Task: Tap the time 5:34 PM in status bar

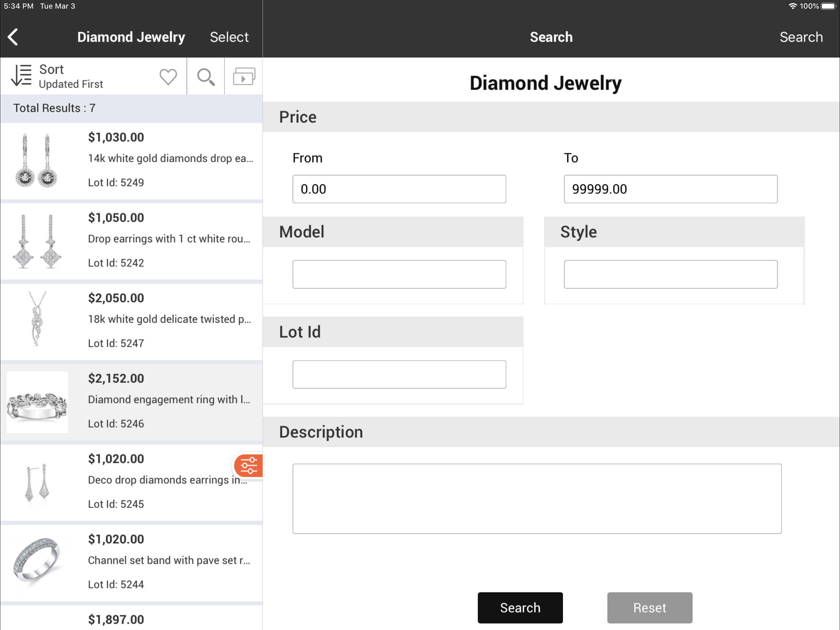Action: (19, 6)
